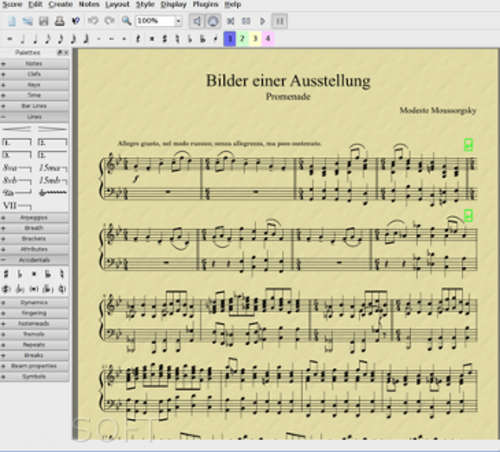Toggle the single augmentation dot
The height and width of the screenshot is (452, 500).
coord(99,39)
